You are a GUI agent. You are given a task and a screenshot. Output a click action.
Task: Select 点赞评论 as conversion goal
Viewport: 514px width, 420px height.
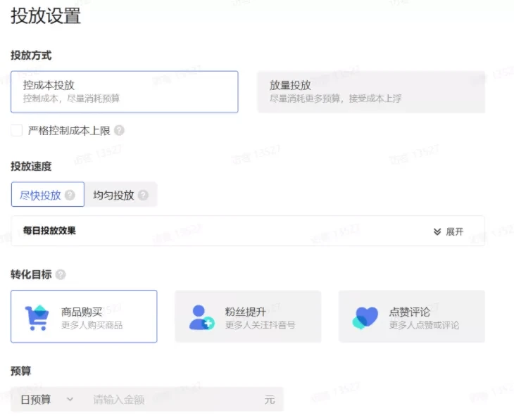coord(411,317)
